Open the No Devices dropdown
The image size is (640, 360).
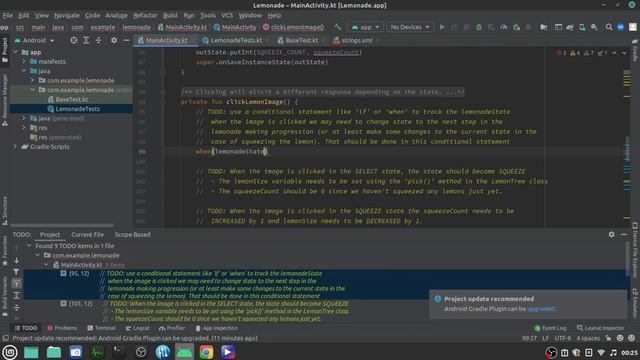pyautogui.click(x=409, y=27)
